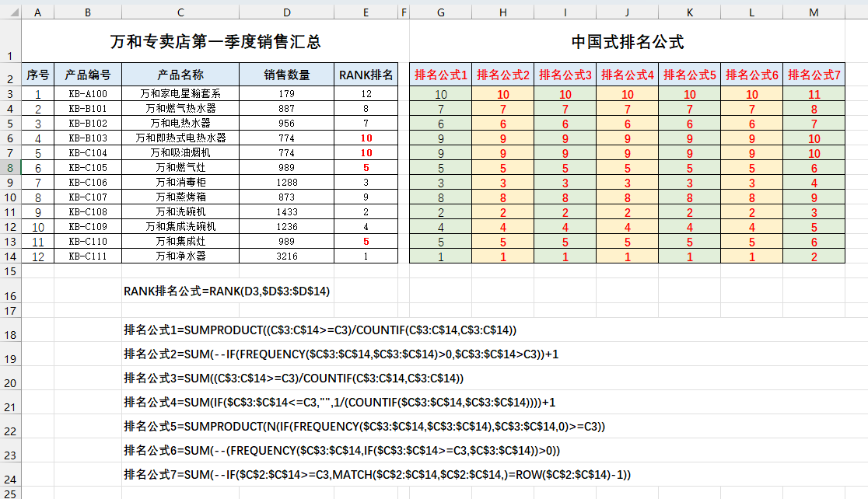Image resolution: width=868 pixels, height=499 pixels.
Task: Select cell '万和吸油烟机'
Action: click(180, 152)
